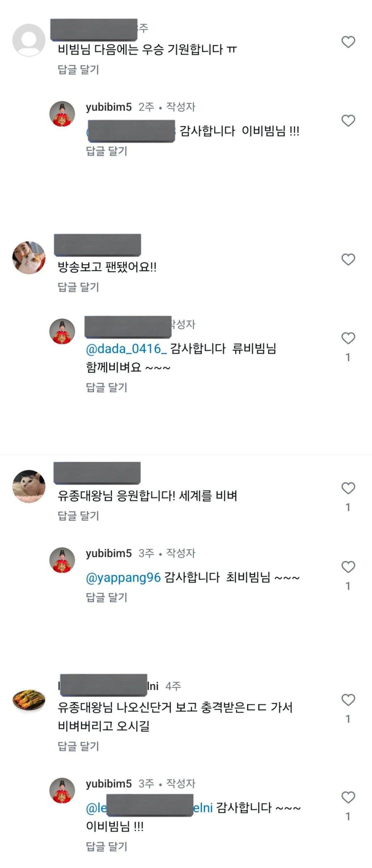Like the reply mentioning @dada_0416_

point(348,338)
